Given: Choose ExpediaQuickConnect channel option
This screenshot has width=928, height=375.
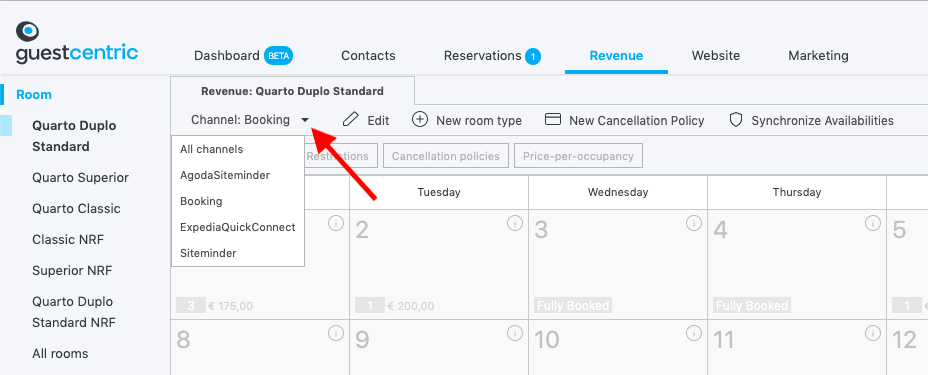Looking at the screenshot, I should [x=237, y=227].
